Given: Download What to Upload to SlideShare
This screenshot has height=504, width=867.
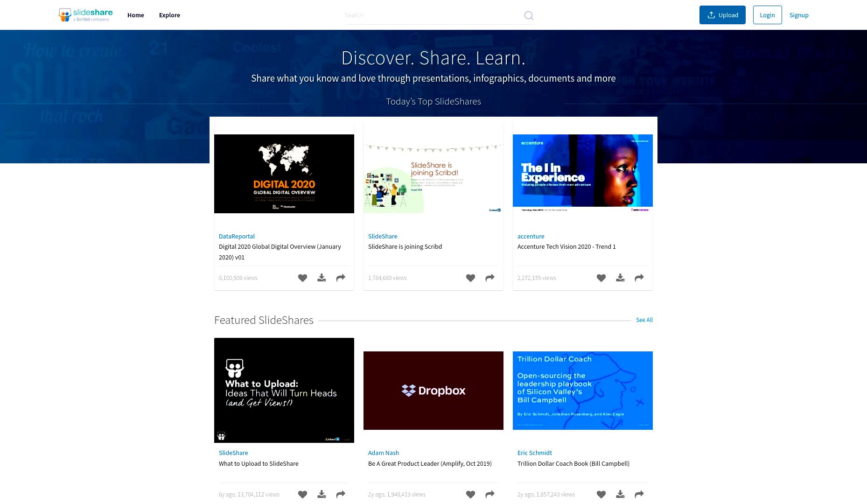Looking at the screenshot, I should (x=322, y=495).
